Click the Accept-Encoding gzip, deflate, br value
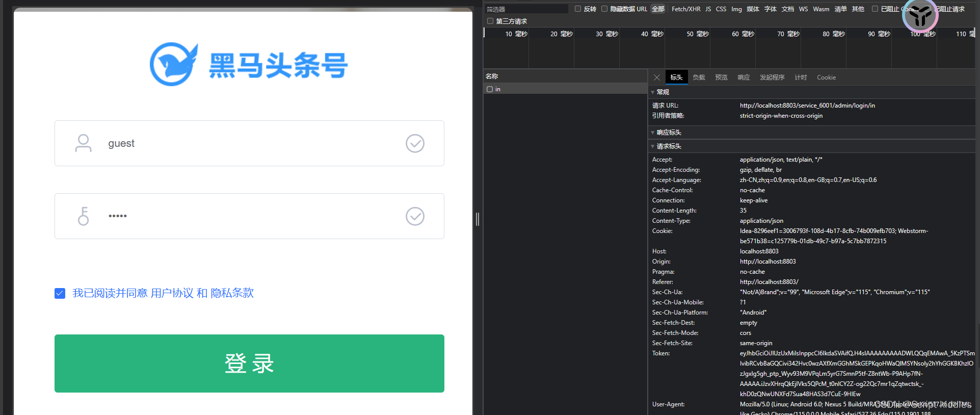This screenshot has width=980, height=415. pos(760,170)
